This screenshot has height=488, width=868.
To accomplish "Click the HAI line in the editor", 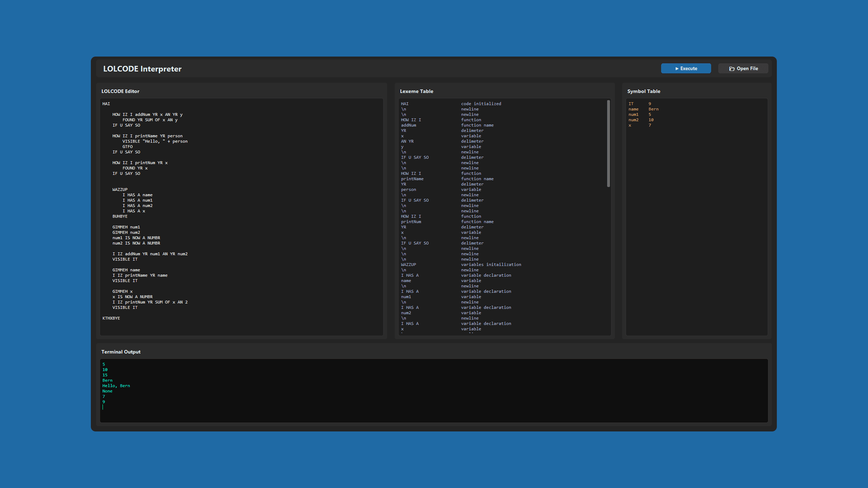I will click(x=106, y=104).
